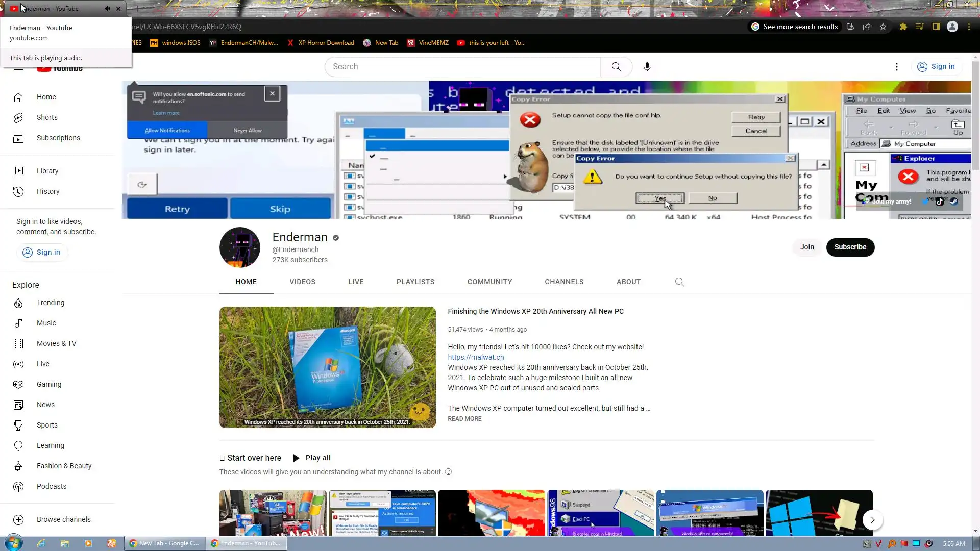Open the Chrome extensions puzzle icon

903,27
